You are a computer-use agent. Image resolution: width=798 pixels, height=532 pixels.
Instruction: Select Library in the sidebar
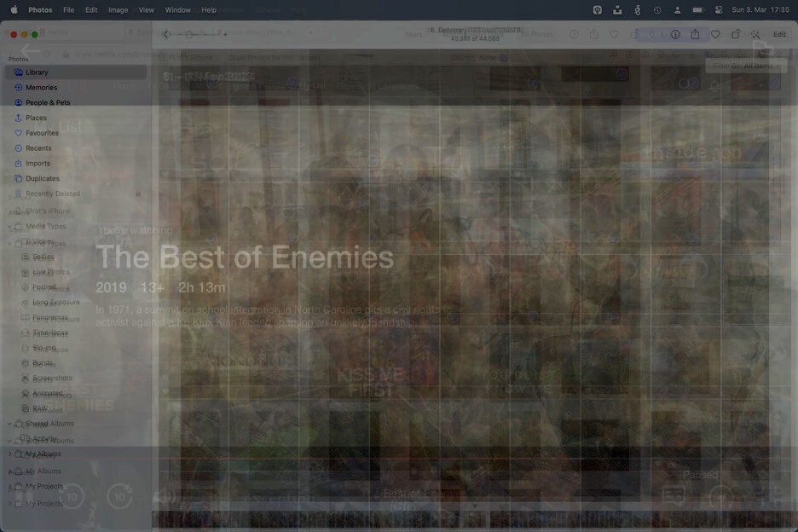click(x=76, y=72)
